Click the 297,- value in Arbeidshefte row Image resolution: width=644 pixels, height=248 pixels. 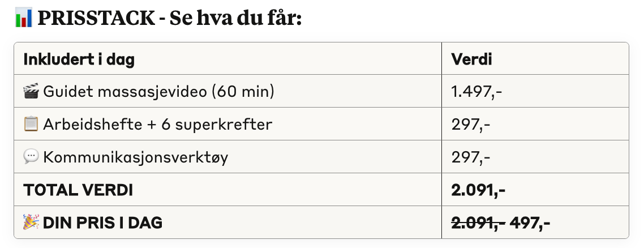pos(471,124)
